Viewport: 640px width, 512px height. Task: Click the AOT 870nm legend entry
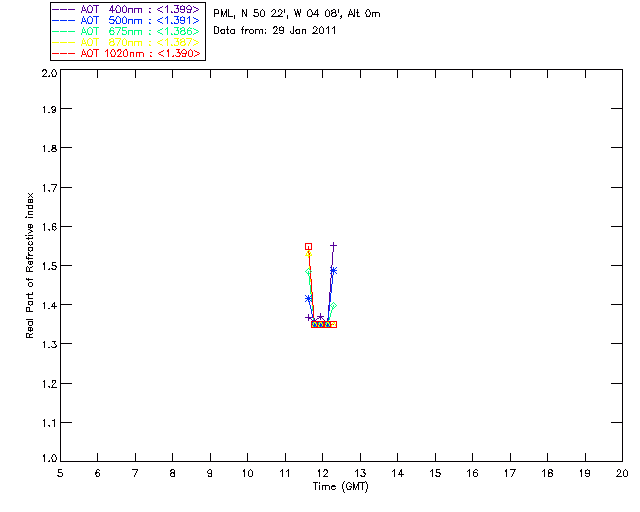(x=126, y=42)
